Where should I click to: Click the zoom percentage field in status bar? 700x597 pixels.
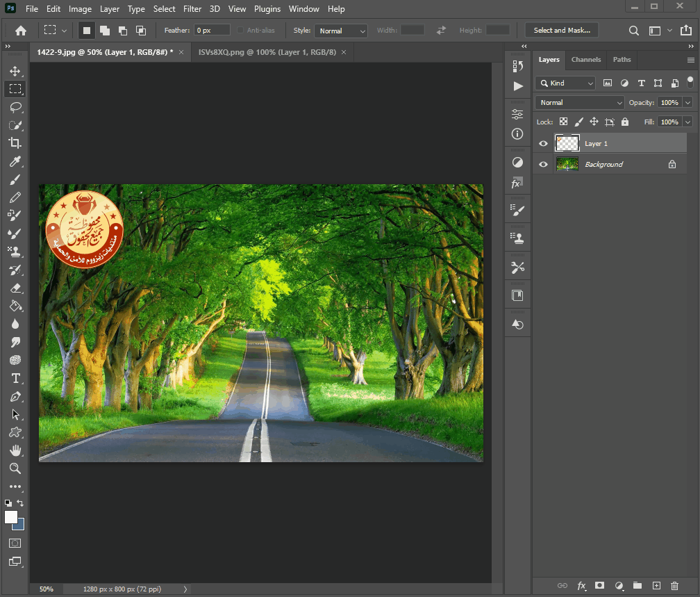tap(46, 589)
